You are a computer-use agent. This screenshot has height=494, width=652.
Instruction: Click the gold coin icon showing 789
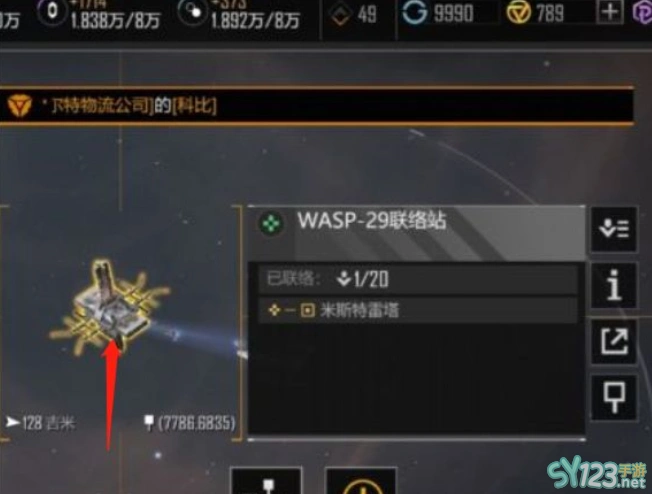519,12
